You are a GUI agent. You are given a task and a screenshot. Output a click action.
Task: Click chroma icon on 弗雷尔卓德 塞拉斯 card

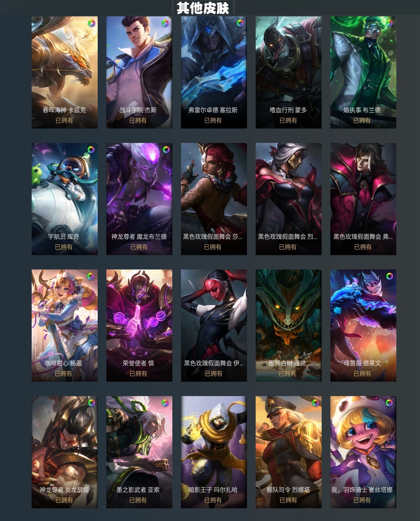click(240, 23)
